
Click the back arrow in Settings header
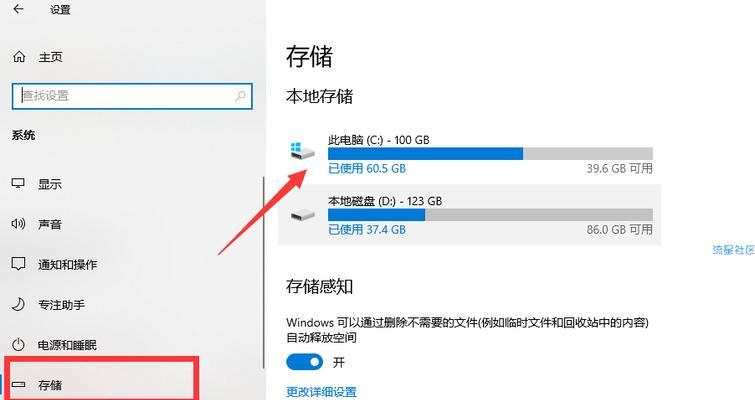coord(18,9)
